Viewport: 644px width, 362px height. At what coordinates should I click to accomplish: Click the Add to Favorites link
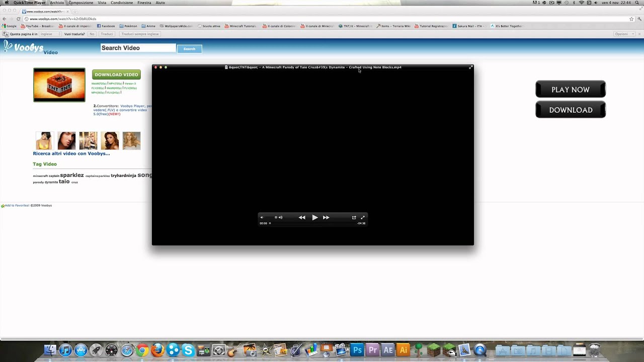(16, 205)
